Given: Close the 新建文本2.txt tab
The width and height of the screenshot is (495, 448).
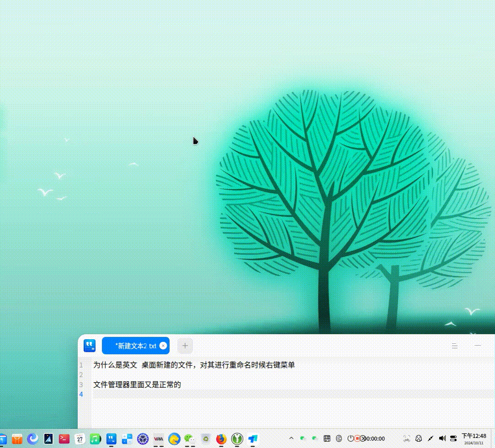Looking at the screenshot, I should point(163,346).
